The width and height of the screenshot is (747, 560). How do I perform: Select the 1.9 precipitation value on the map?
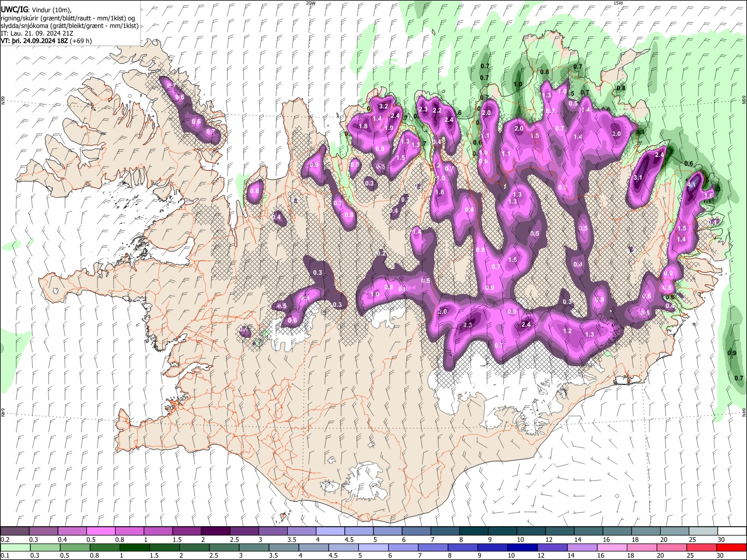[389, 127]
